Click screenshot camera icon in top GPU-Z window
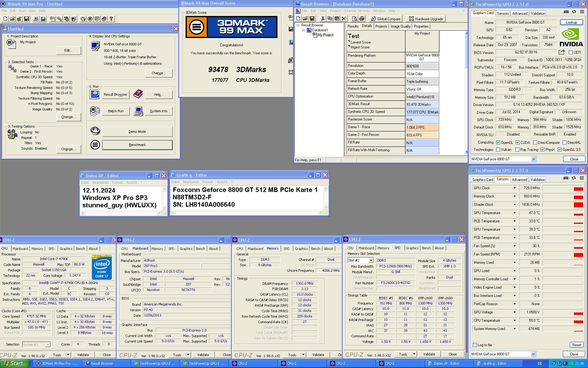Screen dimensions: 588x368 (566, 12)
